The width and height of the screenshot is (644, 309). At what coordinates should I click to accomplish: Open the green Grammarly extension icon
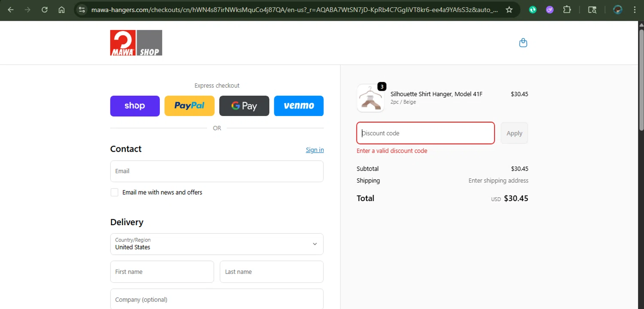pyautogui.click(x=533, y=9)
